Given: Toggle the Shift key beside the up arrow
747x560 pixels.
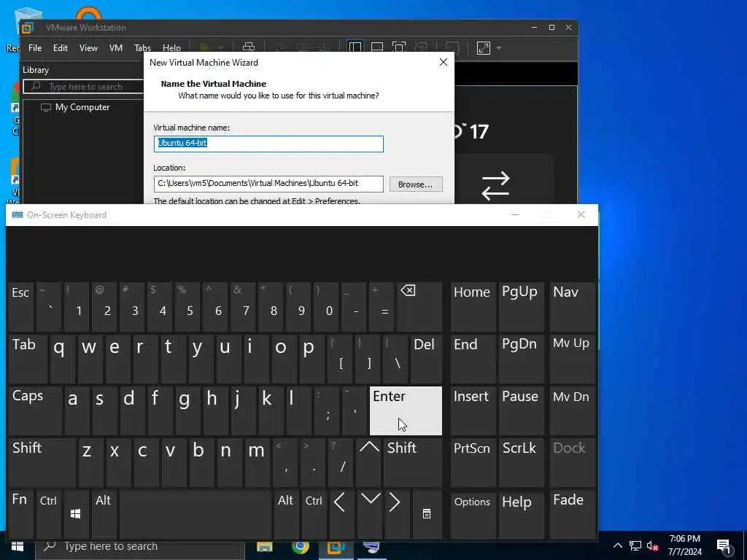Looking at the screenshot, I should click(x=413, y=462).
